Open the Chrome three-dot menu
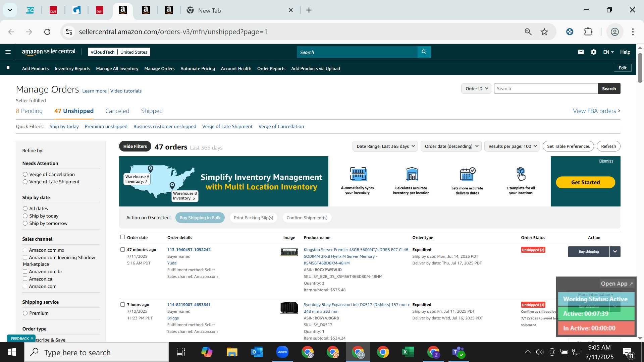This screenshot has width=644, height=362. 633,32
